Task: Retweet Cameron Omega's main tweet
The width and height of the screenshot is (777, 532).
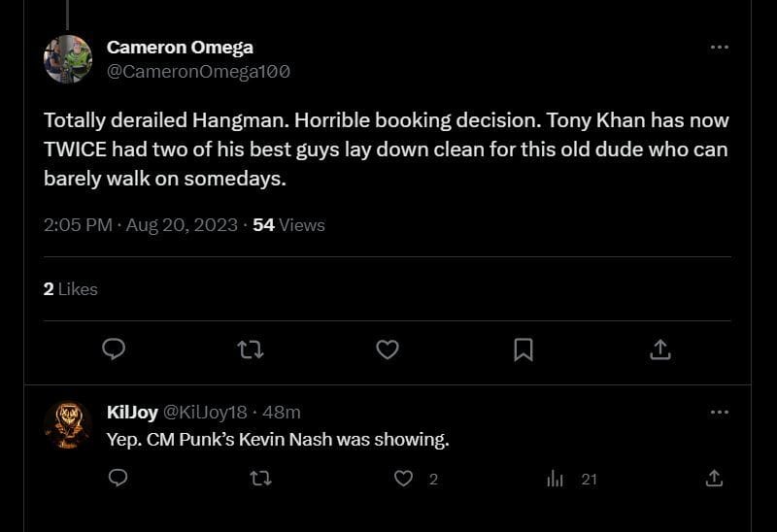Action: (251, 349)
